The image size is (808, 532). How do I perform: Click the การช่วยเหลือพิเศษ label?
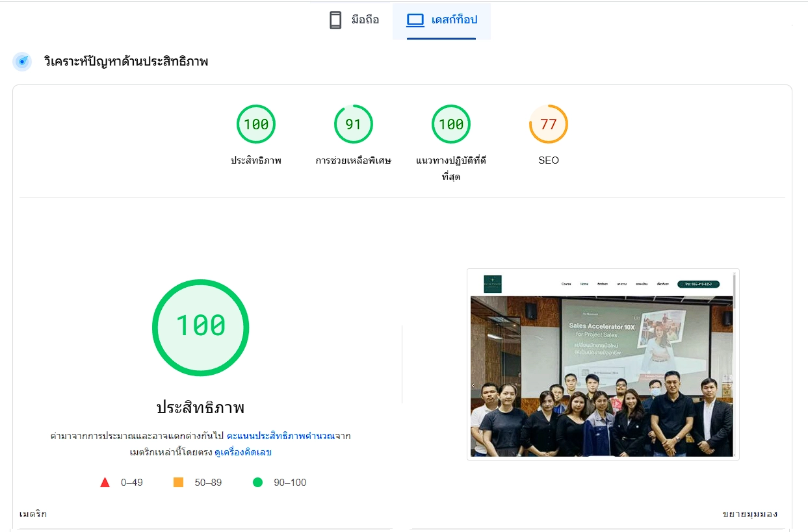(354, 160)
